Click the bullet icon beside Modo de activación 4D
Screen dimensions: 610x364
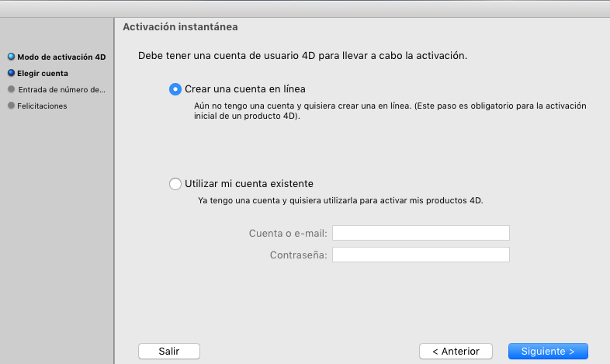tap(11, 57)
